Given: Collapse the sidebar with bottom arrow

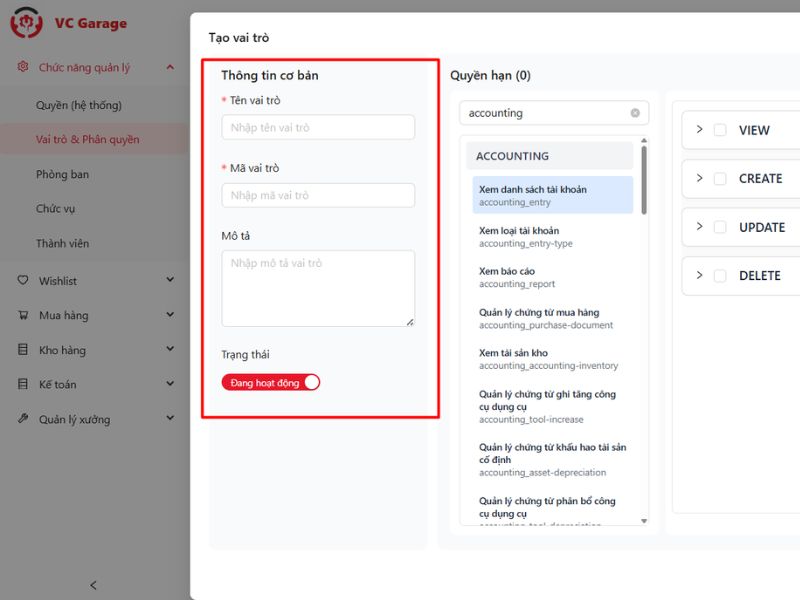Looking at the screenshot, I should coord(94,585).
